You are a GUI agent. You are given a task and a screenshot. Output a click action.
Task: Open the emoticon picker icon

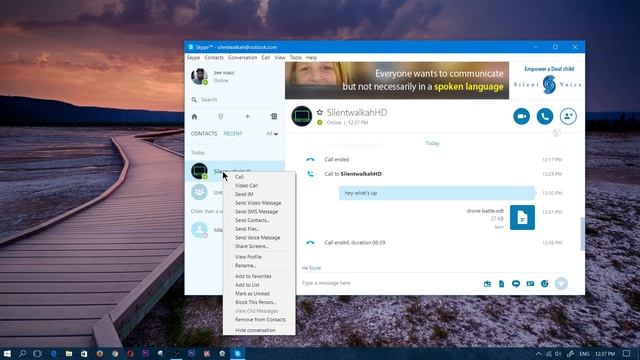[x=544, y=284]
